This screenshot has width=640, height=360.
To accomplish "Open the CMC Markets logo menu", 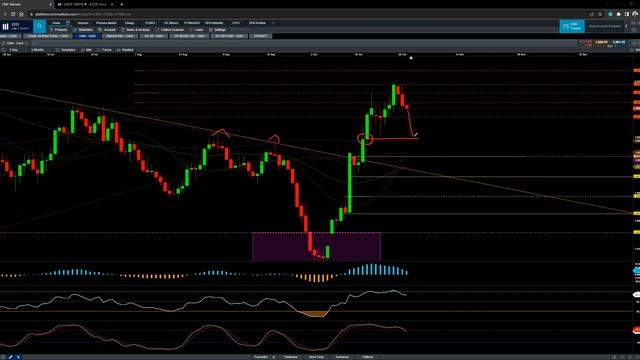I will (x=5, y=27).
